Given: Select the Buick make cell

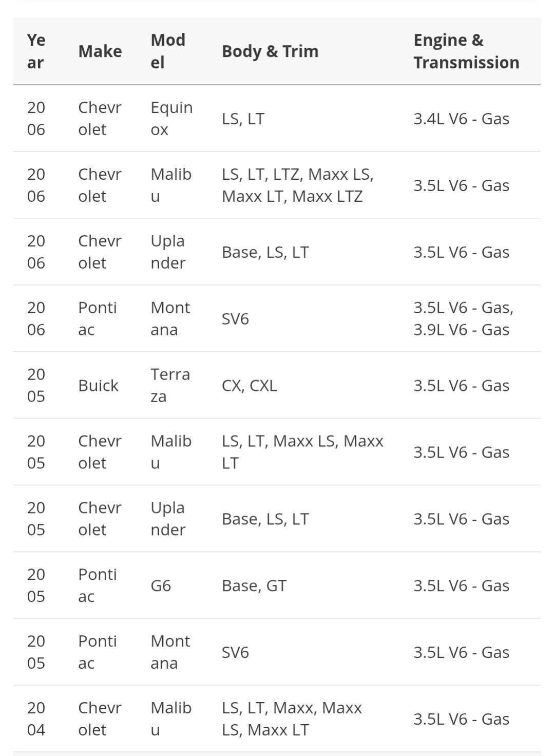Looking at the screenshot, I should [x=98, y=386].
